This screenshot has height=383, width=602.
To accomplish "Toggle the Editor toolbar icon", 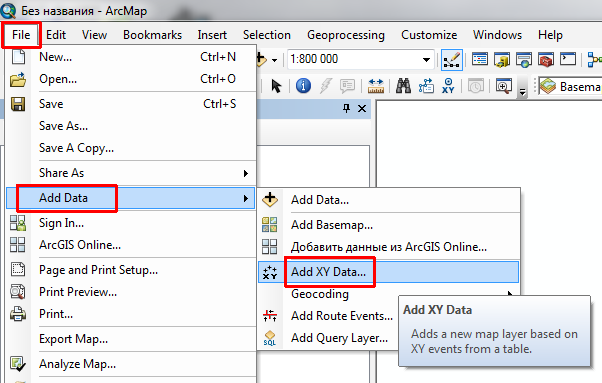I will click(452, 59).
